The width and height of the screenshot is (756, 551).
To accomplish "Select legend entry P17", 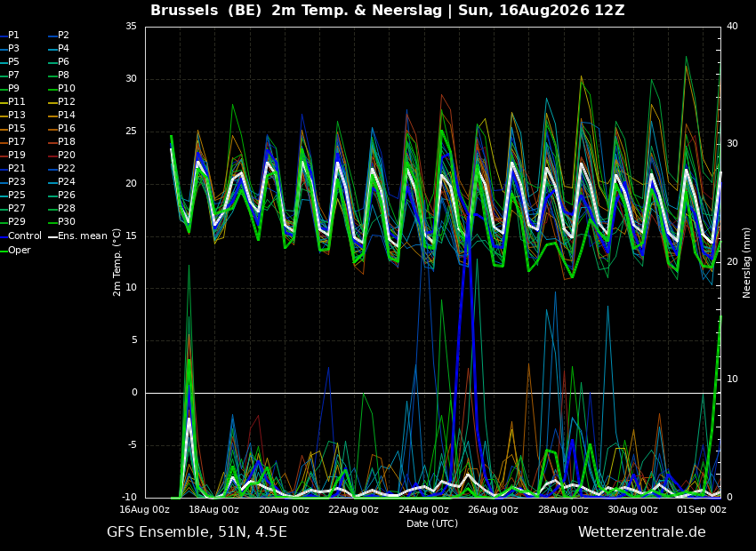I will 12,141.
